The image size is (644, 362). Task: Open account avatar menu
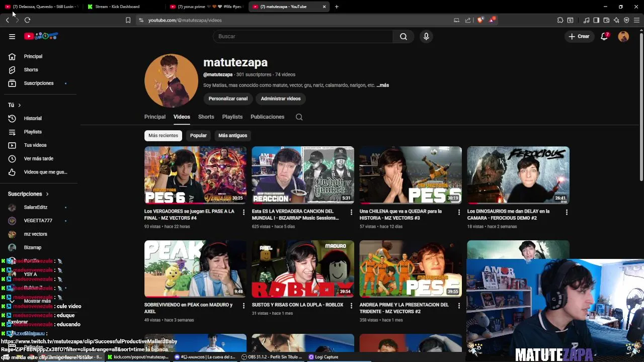[623, 36]
